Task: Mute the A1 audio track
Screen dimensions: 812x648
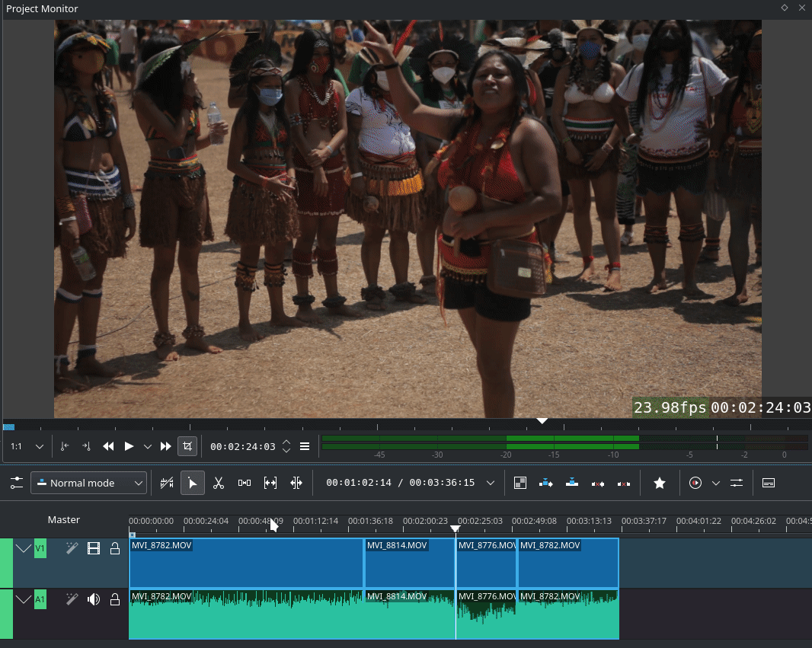Action: (x=94, y=599)
